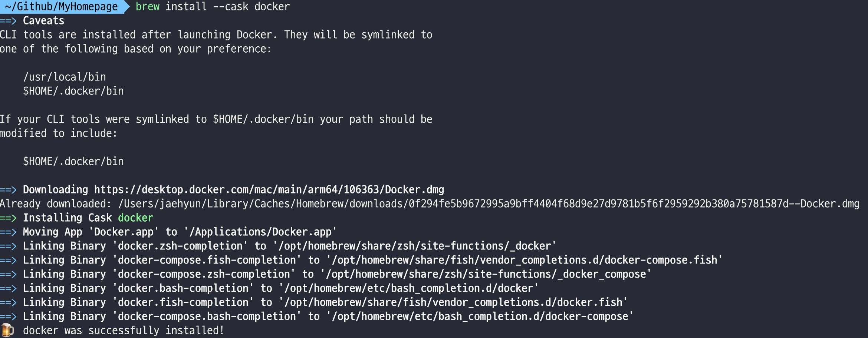Click the '--cask' flag in the command

(230, 7)
